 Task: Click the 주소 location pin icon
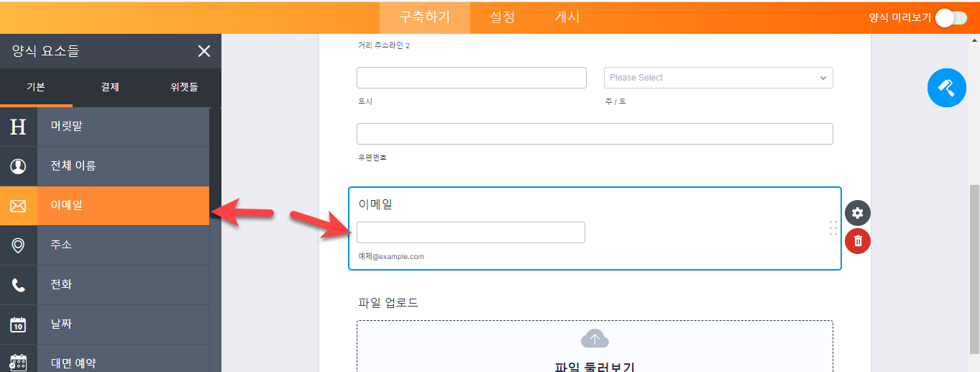tap(18, 245)
